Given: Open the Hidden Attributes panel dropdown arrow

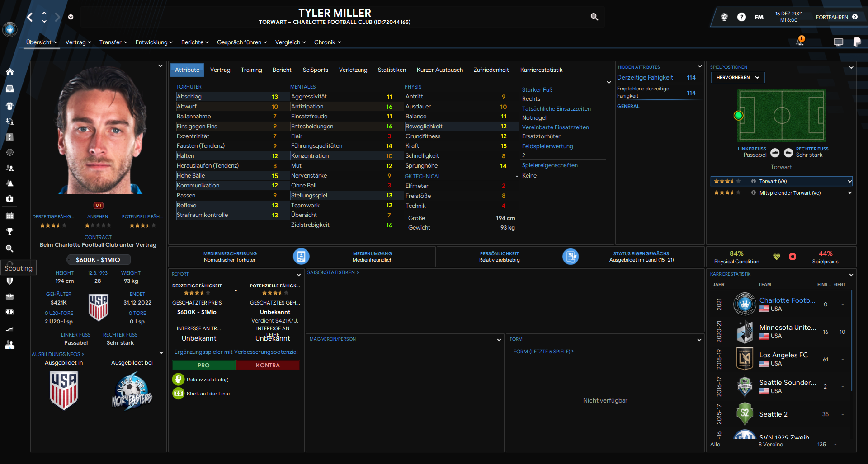Looking at the screenshot, I should tap(700, 66).
